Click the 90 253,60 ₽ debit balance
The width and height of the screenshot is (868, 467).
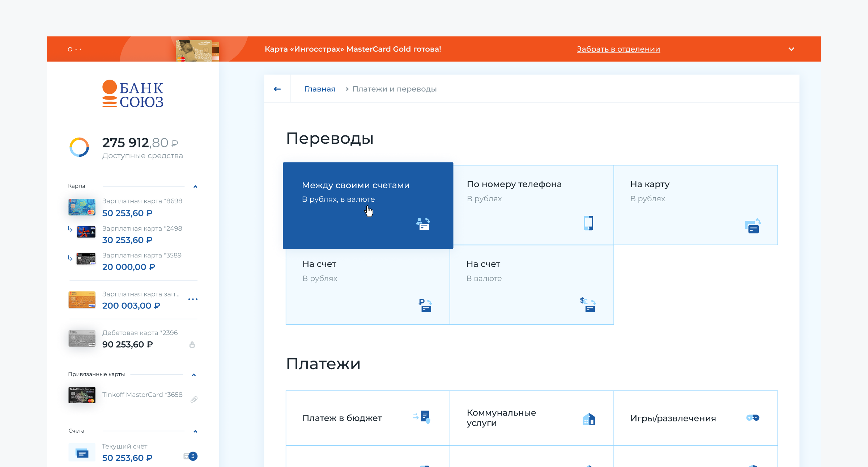tap(127, 344)
